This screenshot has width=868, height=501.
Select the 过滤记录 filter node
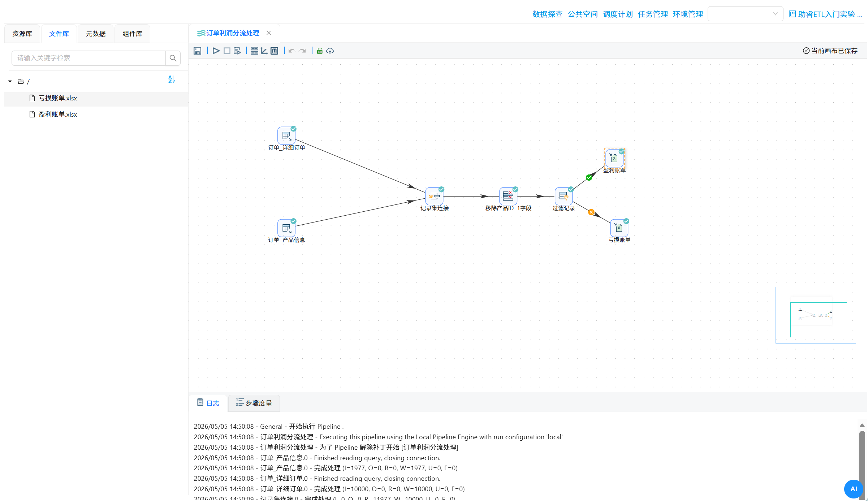coord(563,196)
